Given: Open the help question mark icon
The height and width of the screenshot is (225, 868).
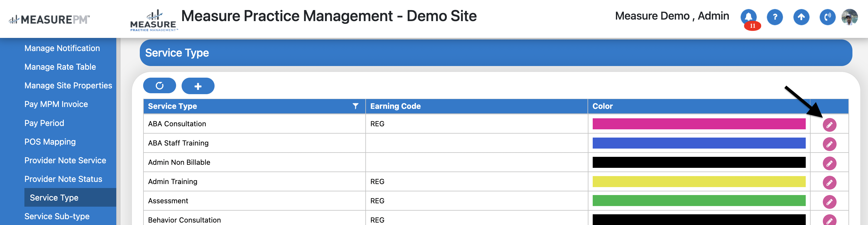Looking at the screenshot, I should 775,17.
